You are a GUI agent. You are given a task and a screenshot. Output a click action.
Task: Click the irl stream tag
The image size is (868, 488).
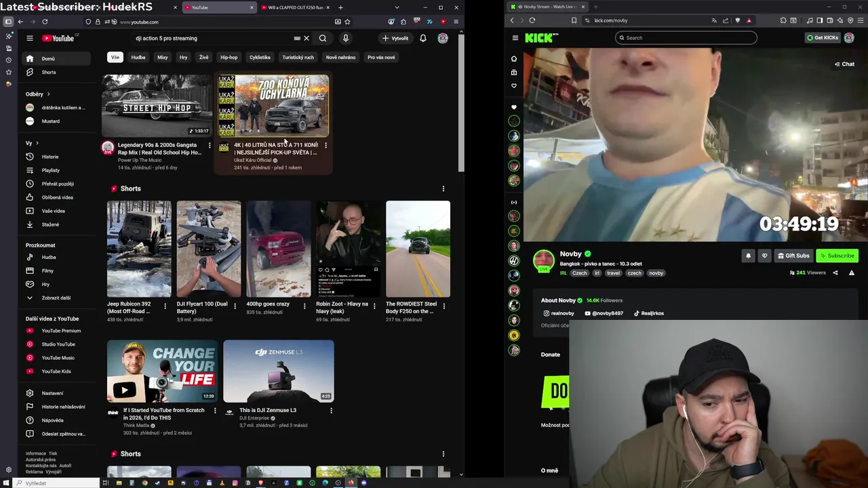pos(597,273)
